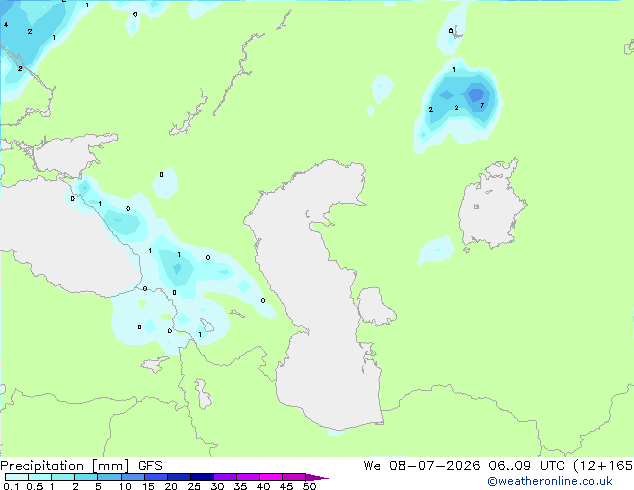This screenshot has height=490, width=634.
Task: Click the 'GFS' model label
Action: pyautogui.click(x=150, y=466)
